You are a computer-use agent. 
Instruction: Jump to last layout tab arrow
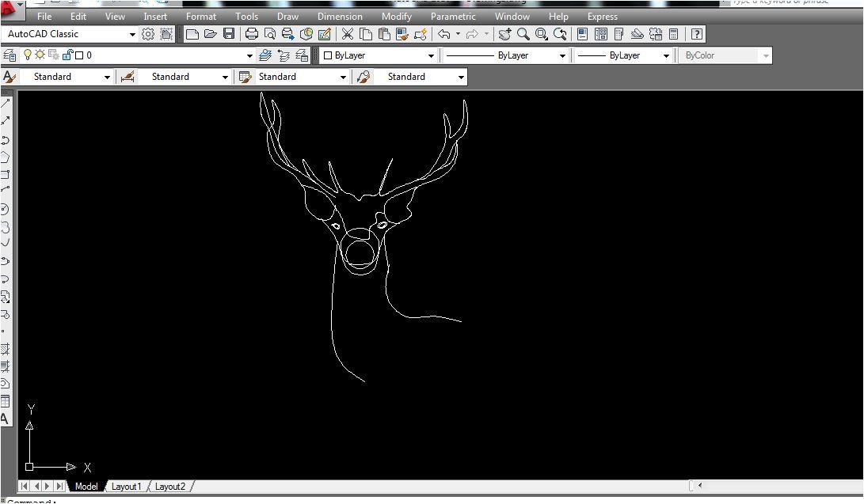coord(59,487)
